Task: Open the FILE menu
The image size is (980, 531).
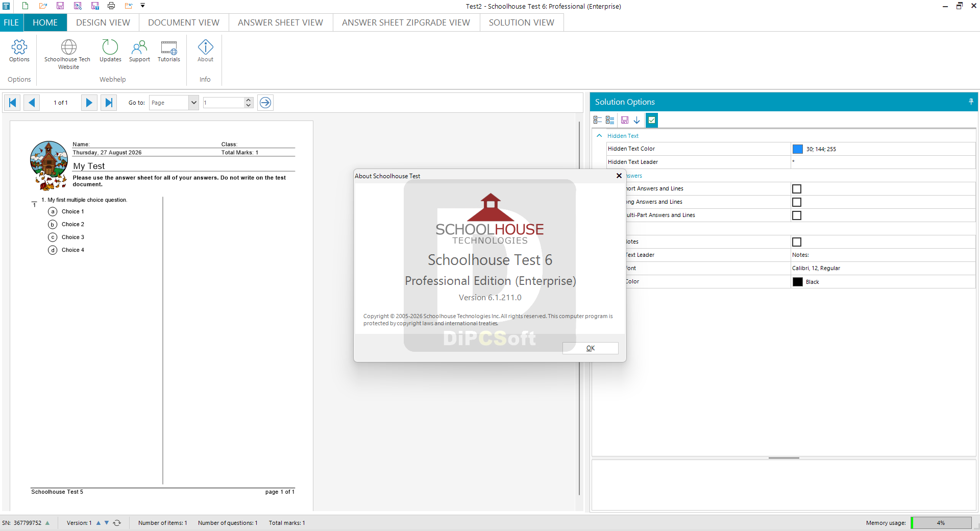Action: click(11, 22)
